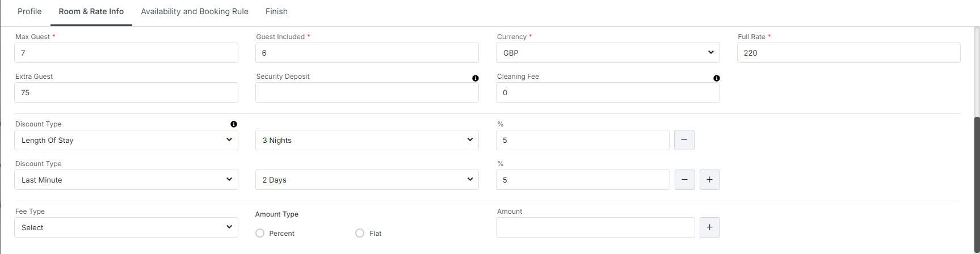Screen dimensions: 980x254
Task: Click the Security Deposit info icon
Action: click(x=476, y=78)
